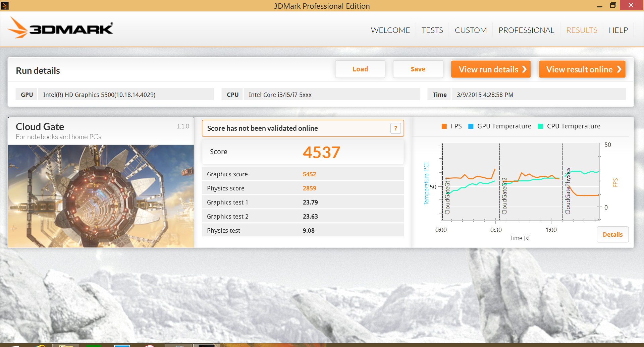Click the CPU field Intel Core i3/i5/i7 5xxx
Image resolution: width=644 pixels, height=347 pixels.
(x=331, y=95)
